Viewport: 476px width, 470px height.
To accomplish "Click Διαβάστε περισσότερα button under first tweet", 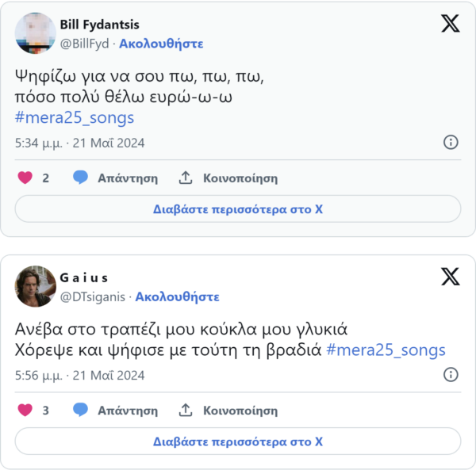I will [238, 209].
